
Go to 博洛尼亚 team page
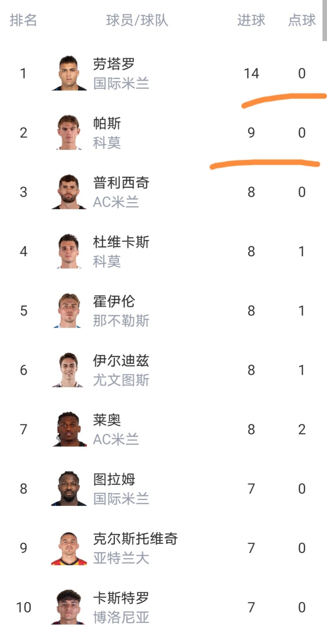(x=121, y=617)
